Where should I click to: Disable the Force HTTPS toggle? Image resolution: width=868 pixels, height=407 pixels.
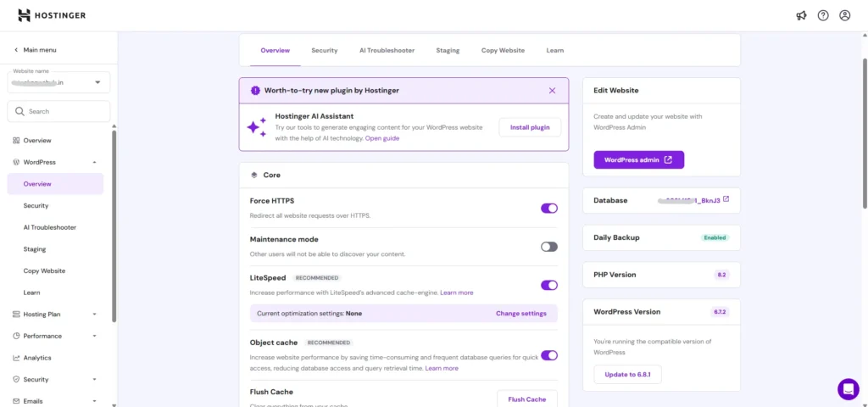[549, 209]
